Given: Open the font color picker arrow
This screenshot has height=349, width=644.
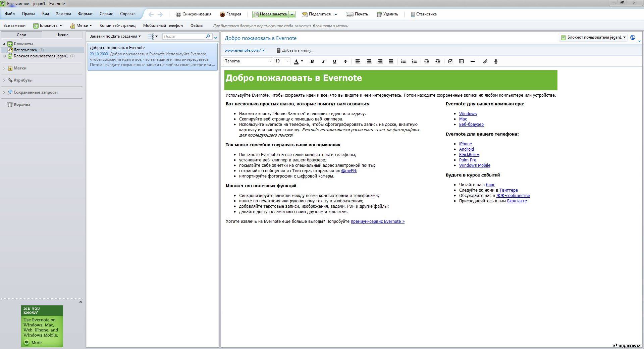Looking at the screenshot, I should [x=302, y=61].
